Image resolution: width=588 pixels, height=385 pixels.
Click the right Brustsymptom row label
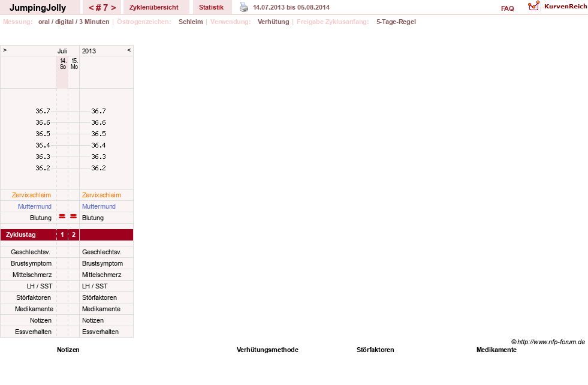click(x=102, y=263)
